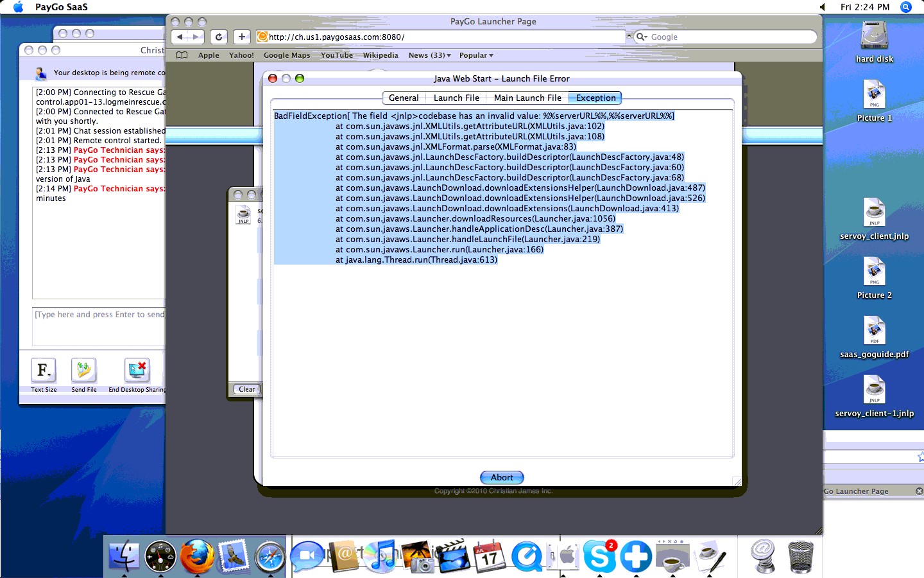Open Spotlight search in the menu bar
This screenshot has width=924, height=578.
(x=906, y=7)
